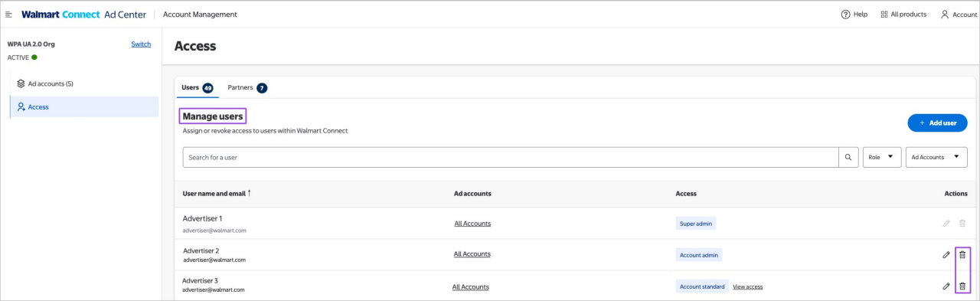Image resolution: width=980 pixels, height=301 pixels.
Task: Open the hamburger navigation menu
Action: click(9, 15)
